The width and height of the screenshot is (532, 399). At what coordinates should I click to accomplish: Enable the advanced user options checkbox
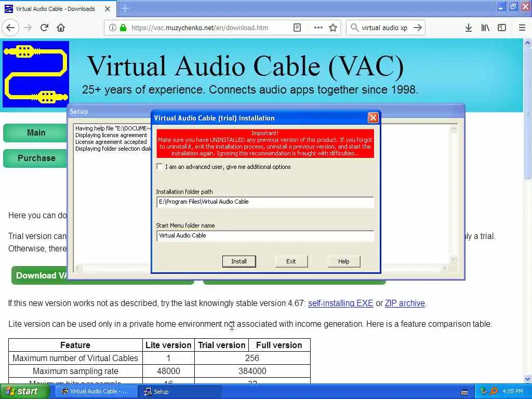tap(159, 167)
